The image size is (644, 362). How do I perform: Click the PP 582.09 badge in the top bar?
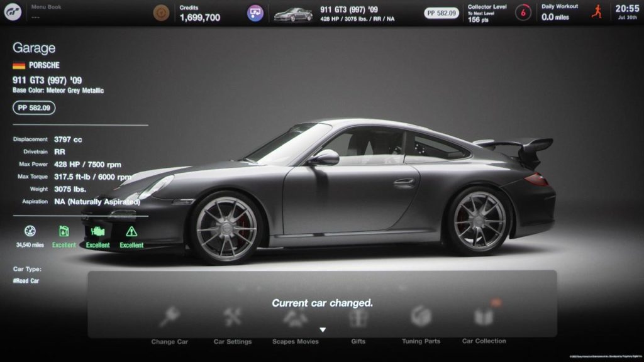(441, 13)
